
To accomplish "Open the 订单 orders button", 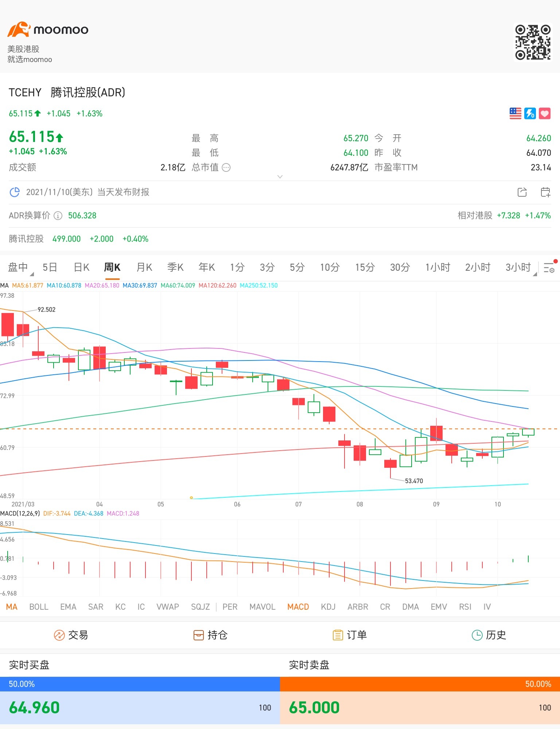I will click(350, 635).
